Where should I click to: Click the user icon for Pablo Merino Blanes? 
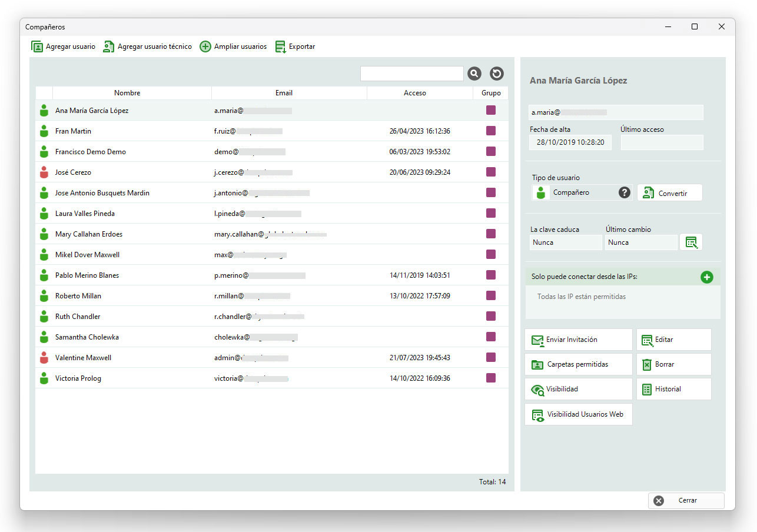pos(44,275)
